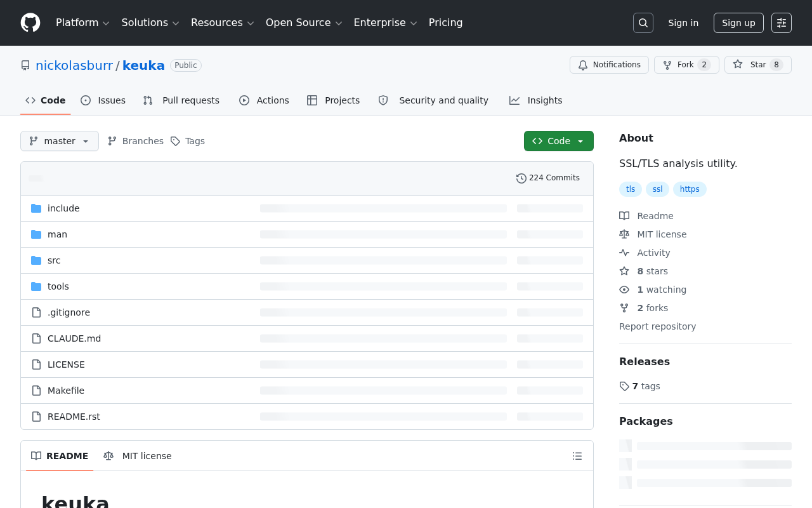Viewport: 812px width, 508px height.
Task: Open the src folder name
Action: (54, 260)
